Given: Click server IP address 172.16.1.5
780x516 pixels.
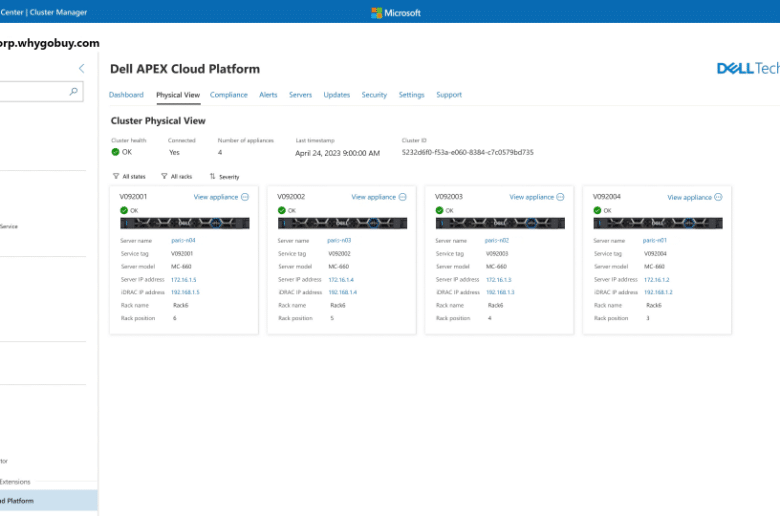Looking at the screenshot, I should tap(184, 280).
